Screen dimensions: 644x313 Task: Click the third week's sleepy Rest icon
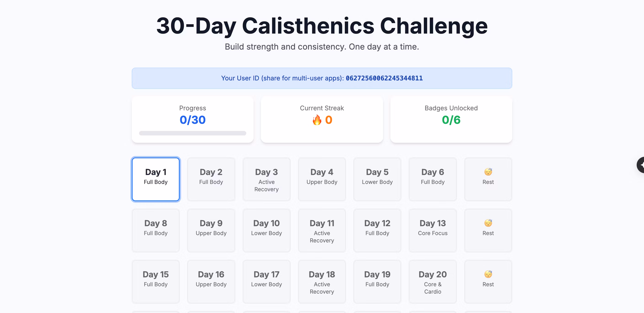pos(488,274)
